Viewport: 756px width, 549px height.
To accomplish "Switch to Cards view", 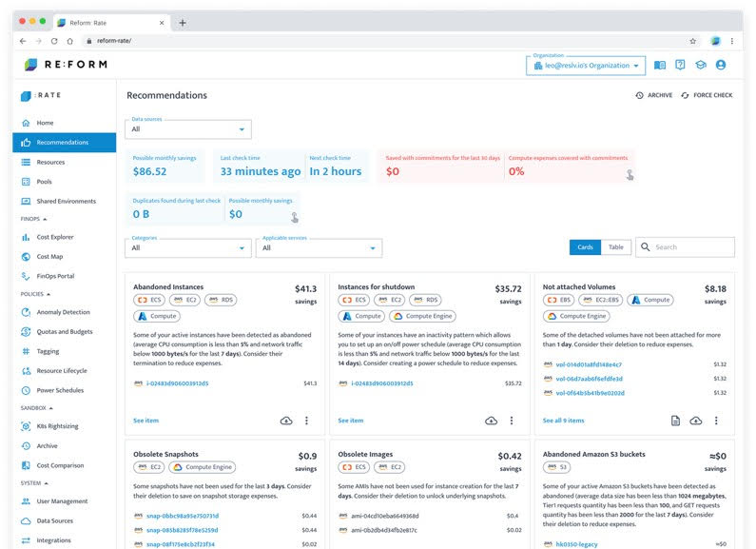I will 585,247.
